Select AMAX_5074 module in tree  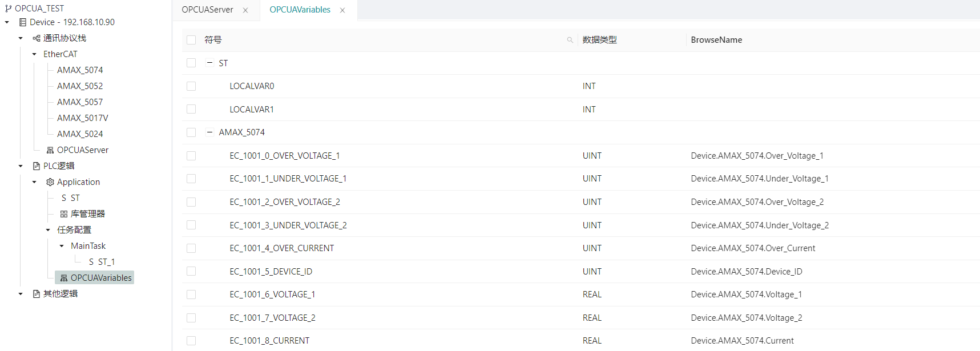point(80,70)
